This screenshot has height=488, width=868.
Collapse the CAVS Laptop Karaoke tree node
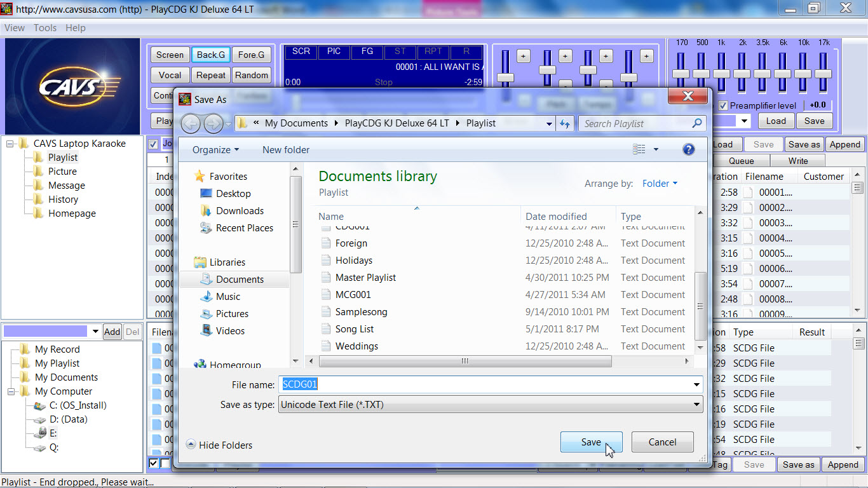point(10,144)
